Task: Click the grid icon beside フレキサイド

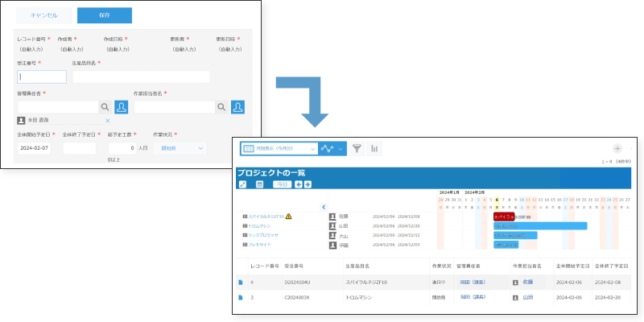Action: pyautogui.click(x=246, y=245)
